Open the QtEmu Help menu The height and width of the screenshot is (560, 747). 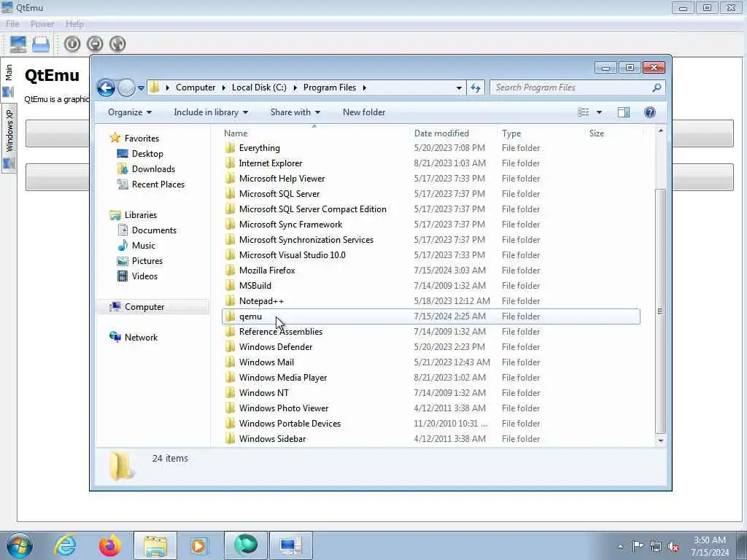74,24
